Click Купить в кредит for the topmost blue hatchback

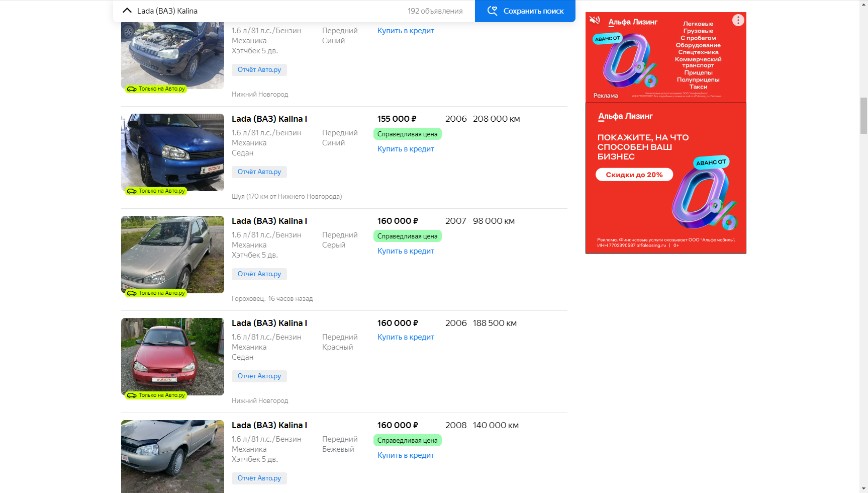point(406,31)
